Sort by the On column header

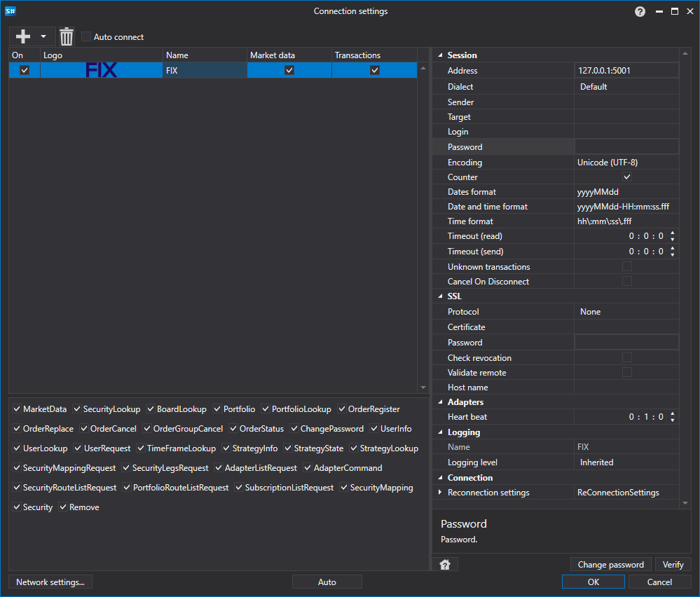25,55
